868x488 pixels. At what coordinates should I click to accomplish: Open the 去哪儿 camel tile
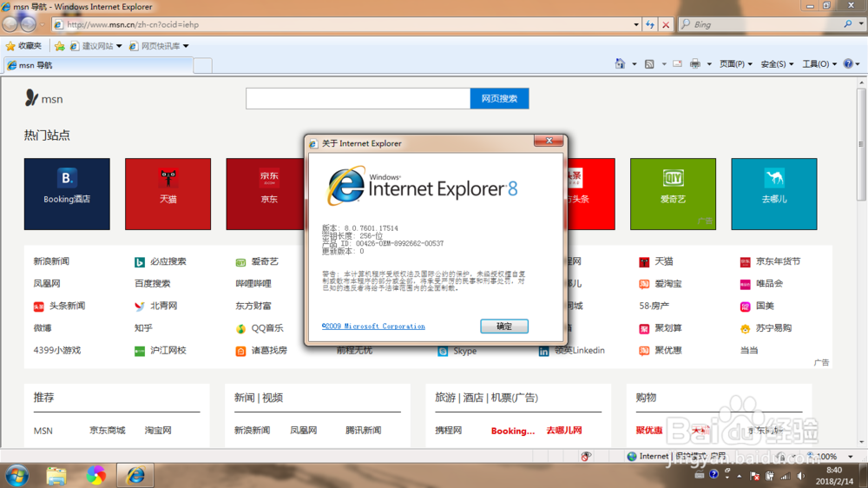point(774,194)
